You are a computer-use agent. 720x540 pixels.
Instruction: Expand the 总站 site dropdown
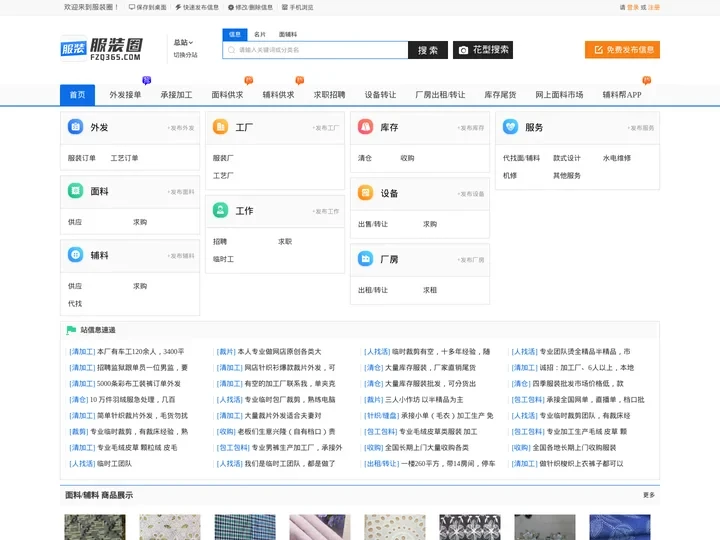[x=183, y=42]
